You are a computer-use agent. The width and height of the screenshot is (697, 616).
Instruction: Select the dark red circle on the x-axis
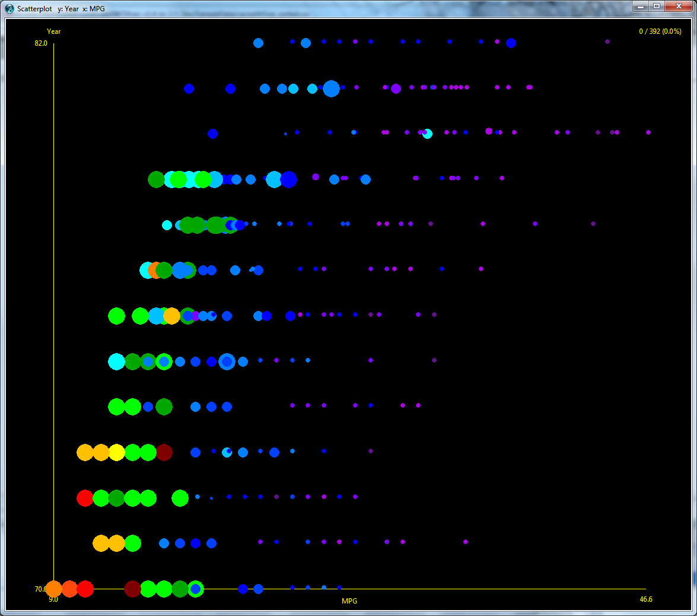coord(132,589)
